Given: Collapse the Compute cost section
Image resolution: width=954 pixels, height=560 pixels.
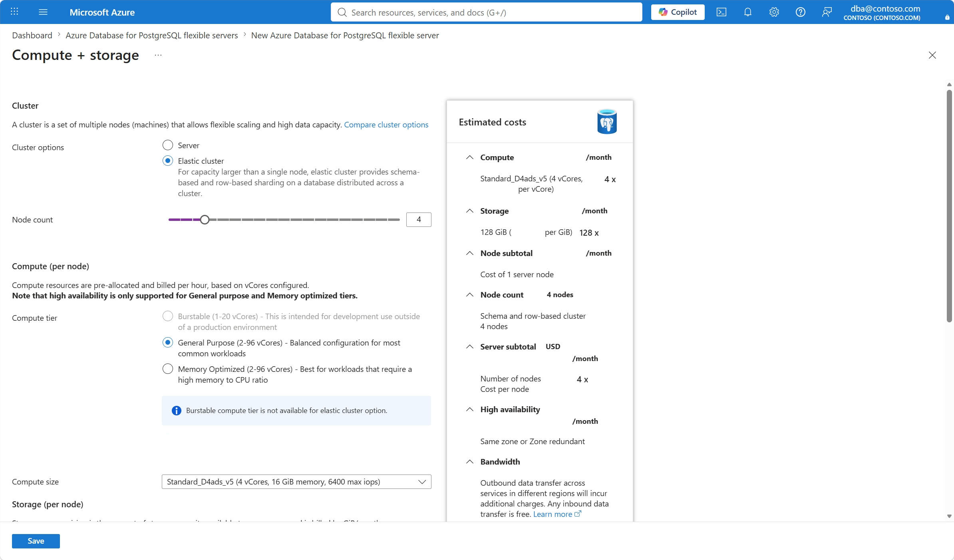Looking at the screenshot, I should pyautogui.click(x=470, y=157).
